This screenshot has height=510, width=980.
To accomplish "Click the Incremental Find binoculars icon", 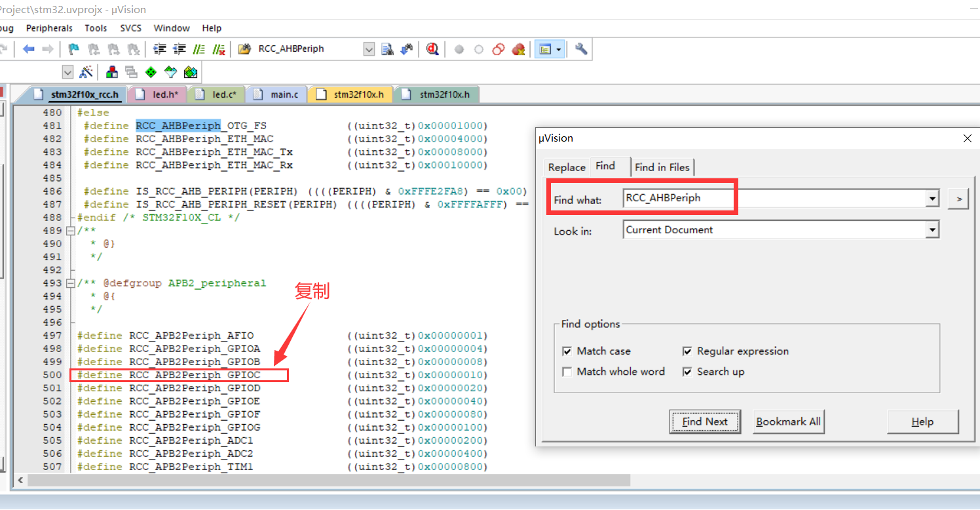I will click(x=407, y=49).
